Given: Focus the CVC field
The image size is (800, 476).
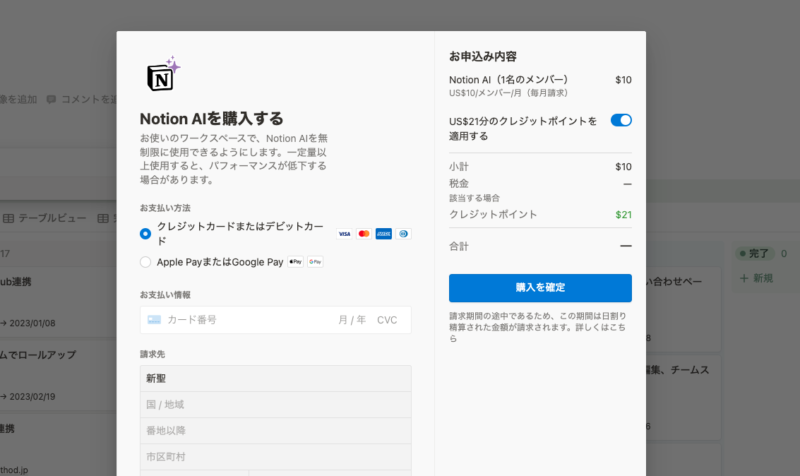Looking at the screenshot, I should [x=387, y=320].
